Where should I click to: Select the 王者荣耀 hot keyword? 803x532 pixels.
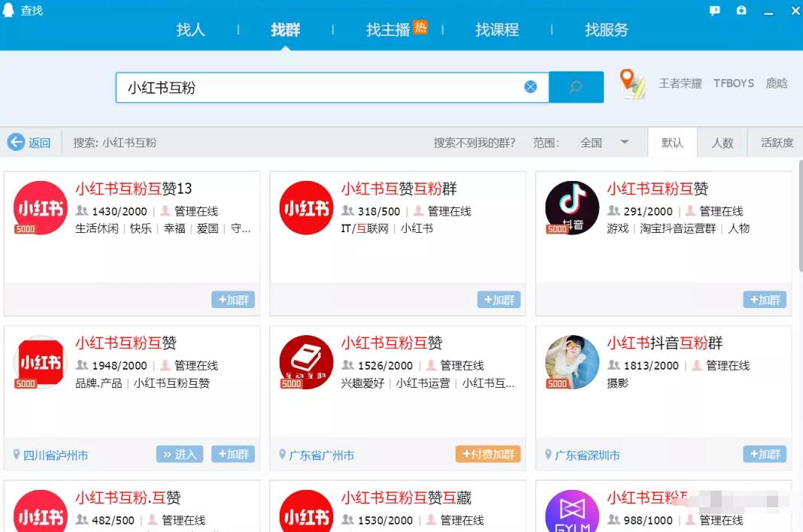(680, 83)
